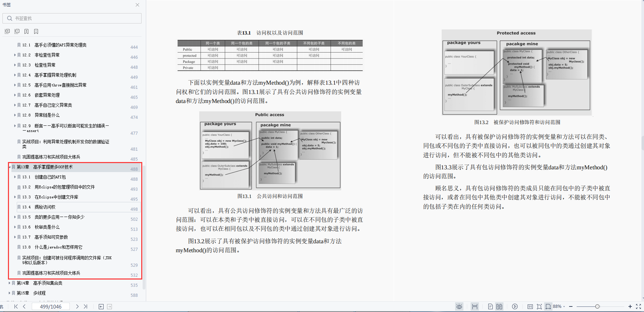Viewport: 644px width, 312px height.
Task: Open bookmark 13.2 用Eclipse的包管理项目中的文件
Action: (x=58, y=187)
